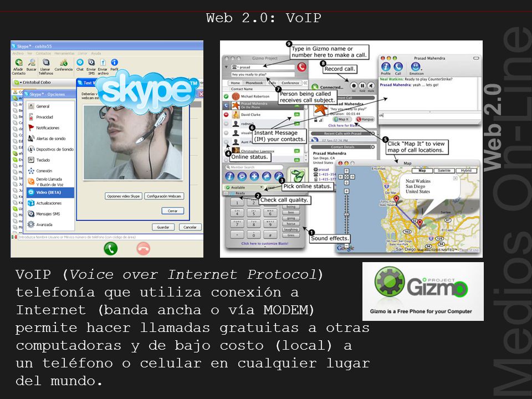Open the Contactos menu in Skype
The image size is (532, 399).
43,53
